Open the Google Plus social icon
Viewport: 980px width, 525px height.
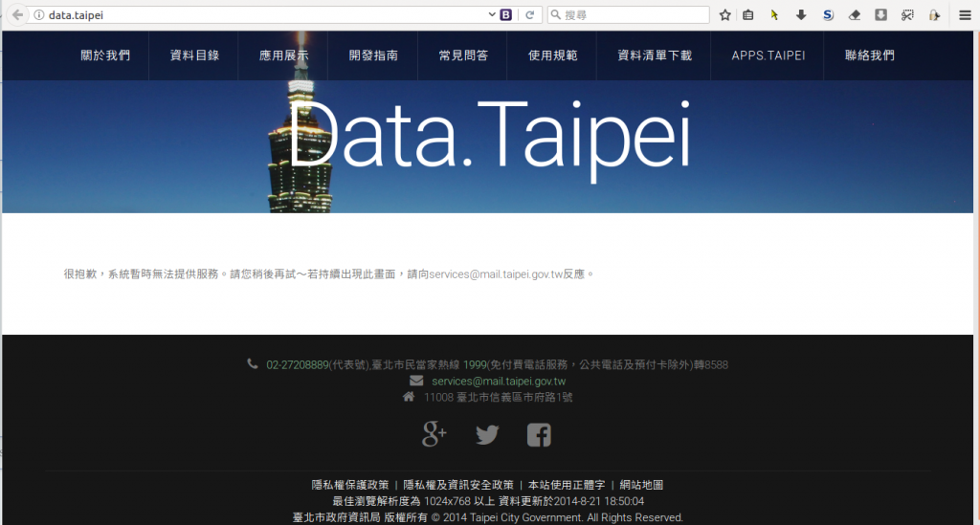(434, 434)
